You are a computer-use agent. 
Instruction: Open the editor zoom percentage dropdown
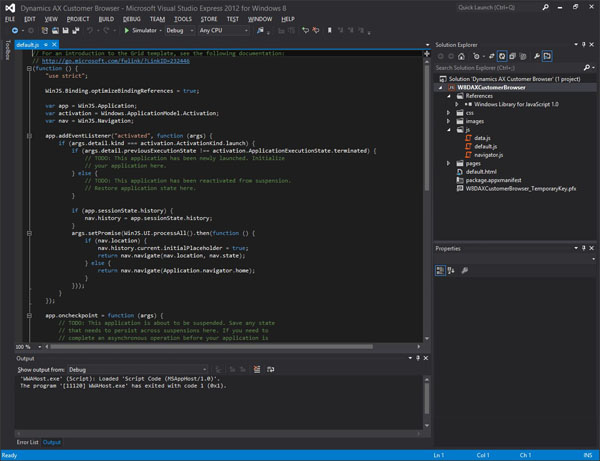pyautogui.click(x=39, y=347)
